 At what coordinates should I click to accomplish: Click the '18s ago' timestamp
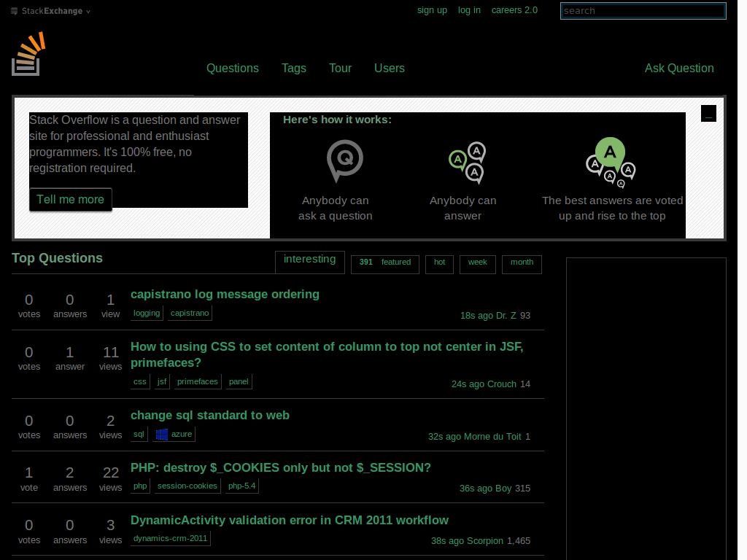tap(476, 316)
